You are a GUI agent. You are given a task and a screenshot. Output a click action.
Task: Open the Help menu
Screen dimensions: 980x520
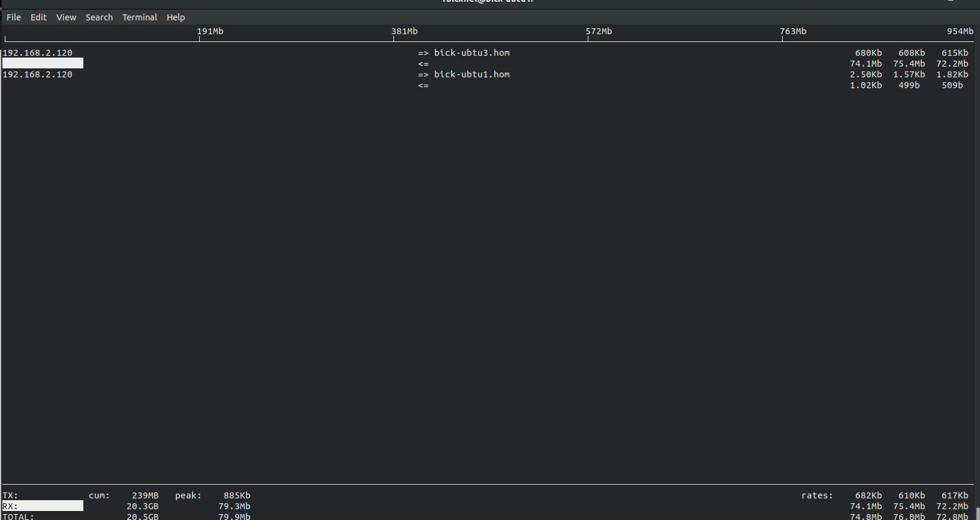[x=176, y=17]
